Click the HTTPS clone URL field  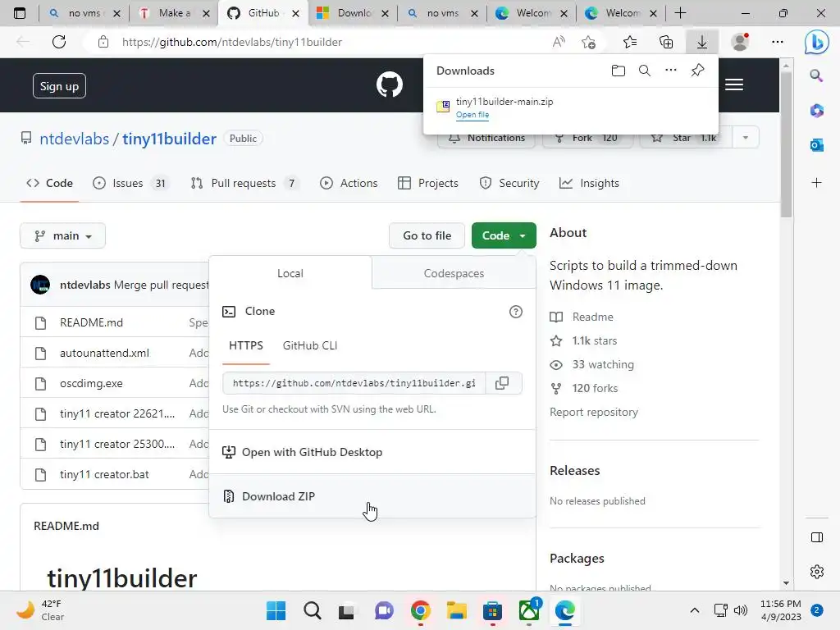click(x=354, y=383)
